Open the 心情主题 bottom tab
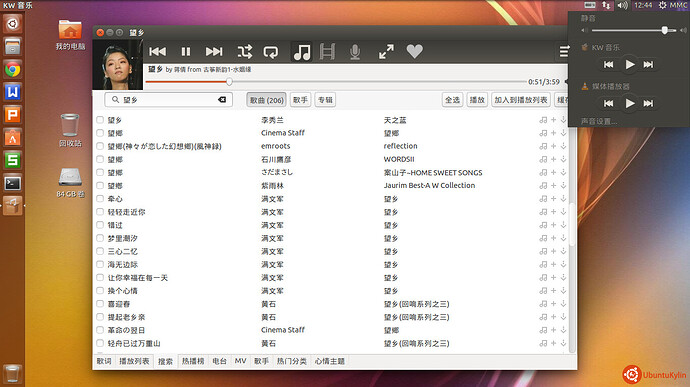This screenshot has height=387, width=690. coord(330,361)
